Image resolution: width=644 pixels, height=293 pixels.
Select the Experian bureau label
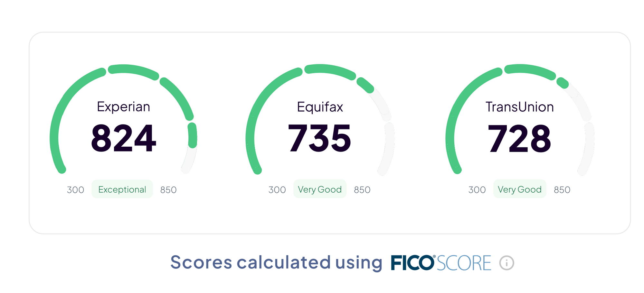click(124, 107)
